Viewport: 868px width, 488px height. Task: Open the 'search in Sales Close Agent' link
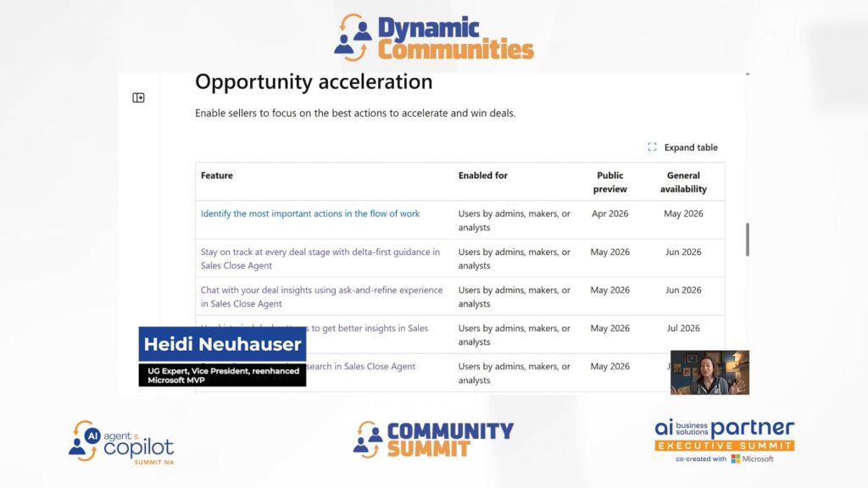pyautogui.click(x=364, y=367)
